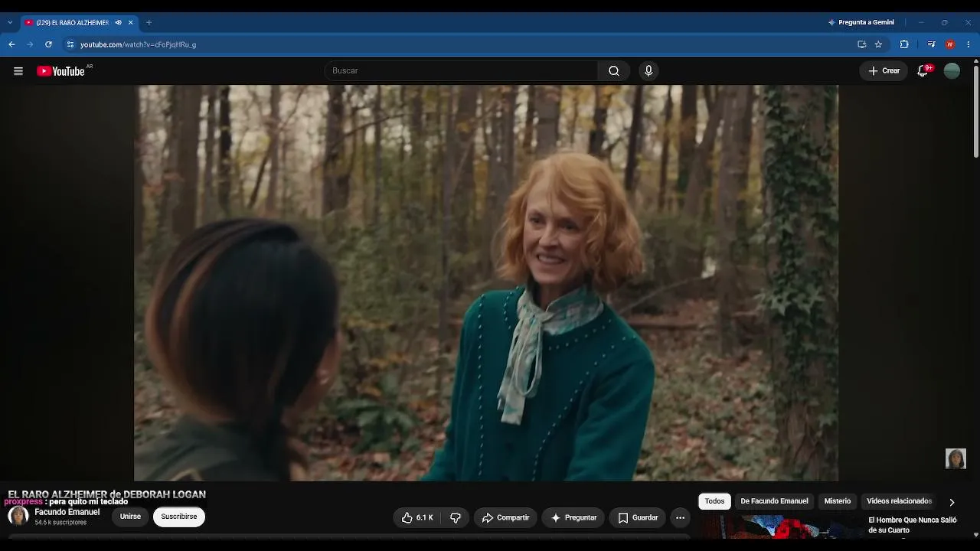This screenshot has height=551, width=980.
Task: Click the Crear button
Action: coord(884,71)
